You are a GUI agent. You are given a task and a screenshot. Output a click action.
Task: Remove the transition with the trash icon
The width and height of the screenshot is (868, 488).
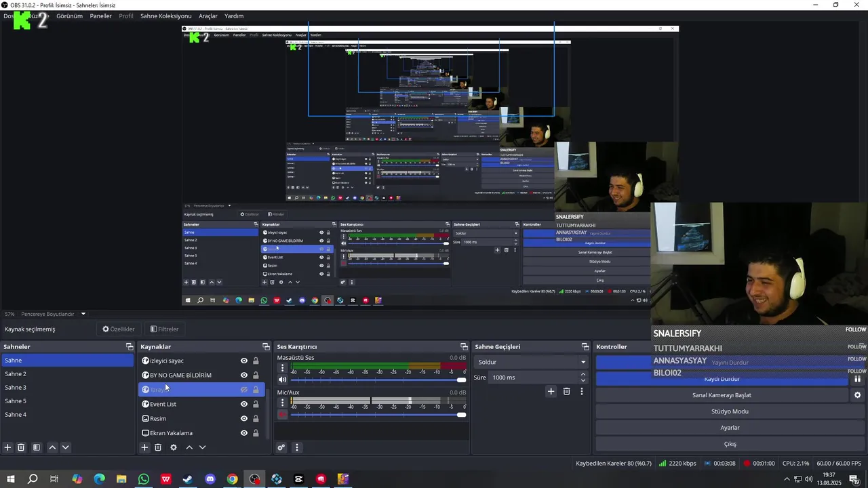(567, 391)
